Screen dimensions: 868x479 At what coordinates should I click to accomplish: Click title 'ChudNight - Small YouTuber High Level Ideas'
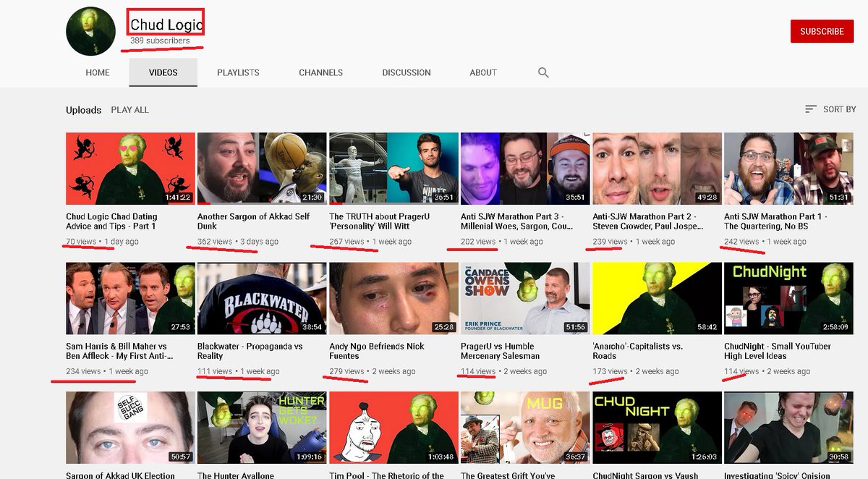click(778, 351)
